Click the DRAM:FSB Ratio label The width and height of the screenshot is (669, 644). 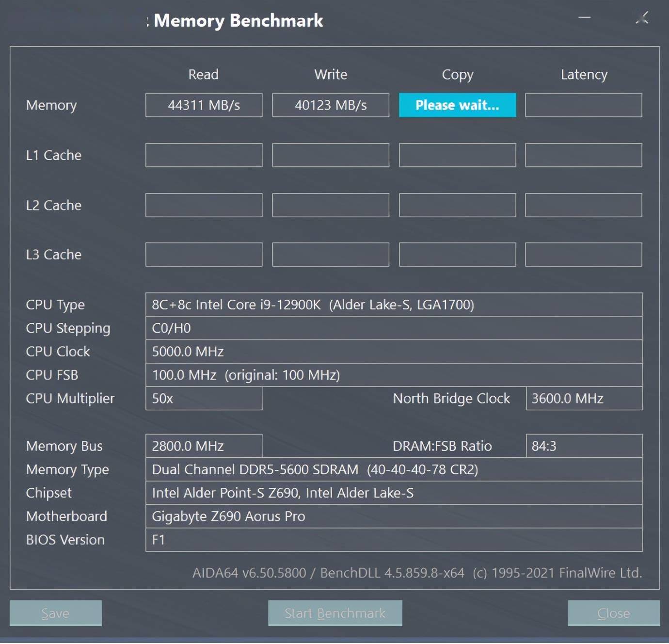pos(442,446)
